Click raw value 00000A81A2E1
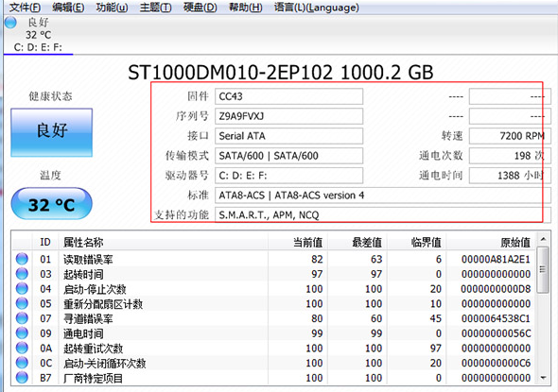This screenshot has width=558, height=392. (496, 260)
